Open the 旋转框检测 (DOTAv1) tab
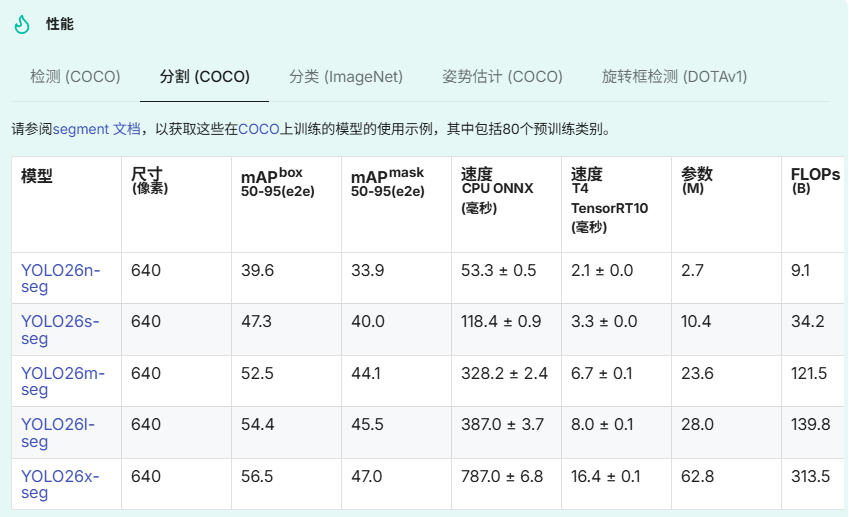 [674, 77]
